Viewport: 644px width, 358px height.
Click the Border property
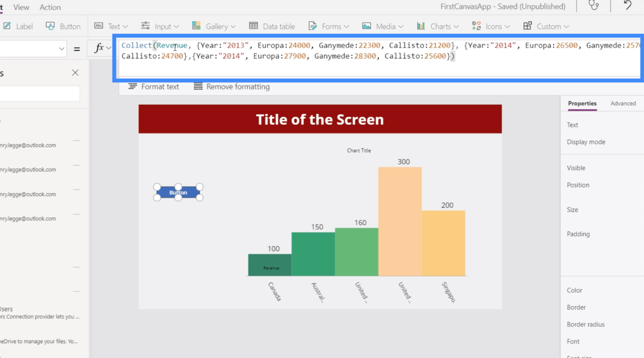point(576,307)
